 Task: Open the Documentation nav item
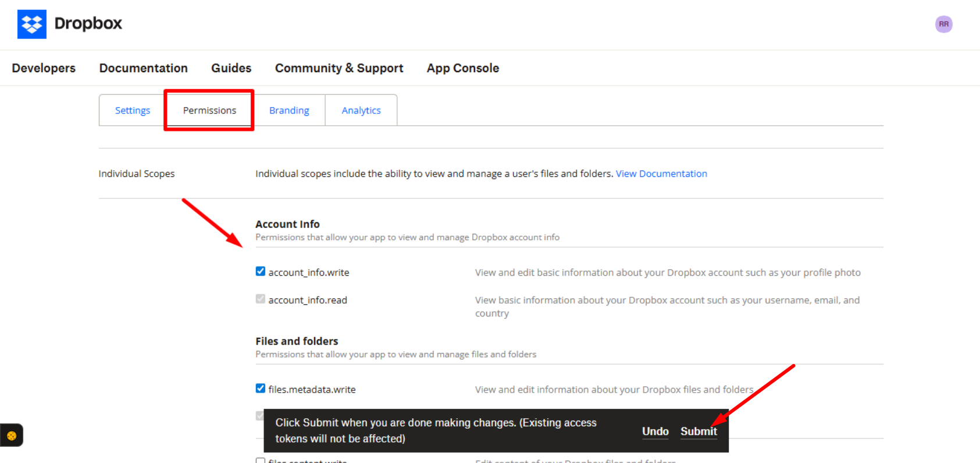(144, 68)
